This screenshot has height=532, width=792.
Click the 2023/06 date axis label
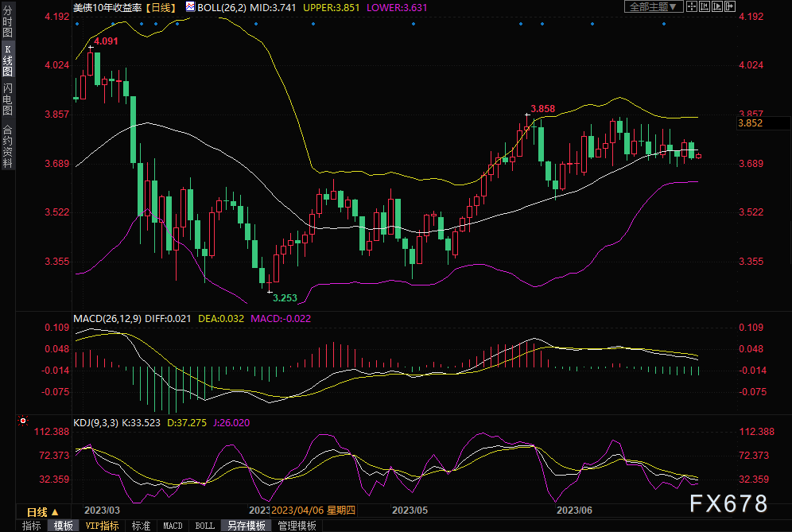[x=574, y=511]
